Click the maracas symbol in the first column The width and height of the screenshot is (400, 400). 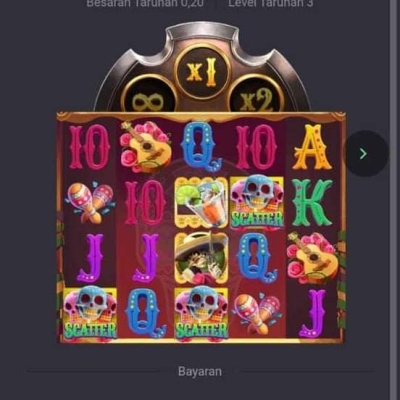pos(90,203)
